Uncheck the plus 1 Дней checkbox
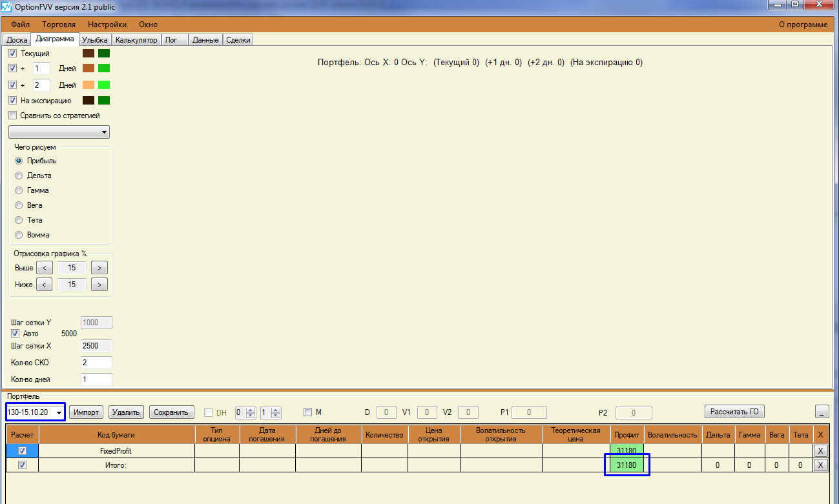This screenshot has height=504, width=839. pyautogui.click(x=12, y=68)
